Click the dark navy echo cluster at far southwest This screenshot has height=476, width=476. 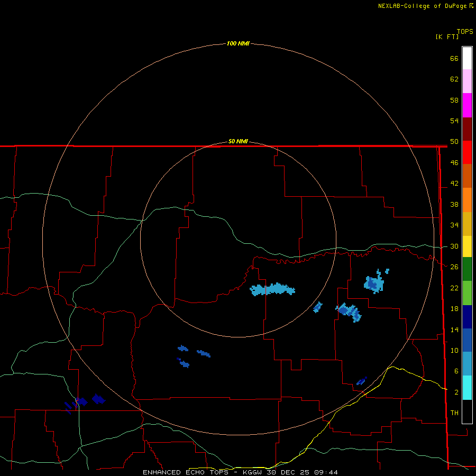click(85, 403)
